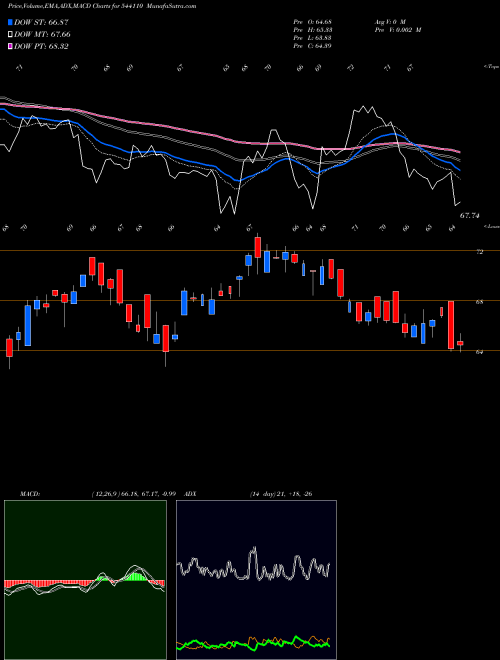Image resolution: width=500 pixels, height=660 pixels.
Task: Click the Pre H: 65.33 value
Action: click(x=313, y=30)
